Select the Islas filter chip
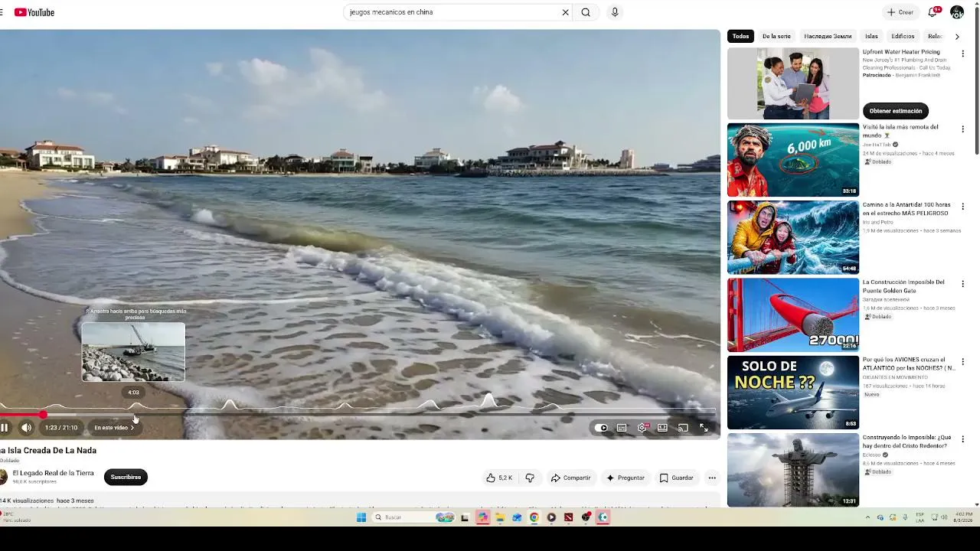 871,36
